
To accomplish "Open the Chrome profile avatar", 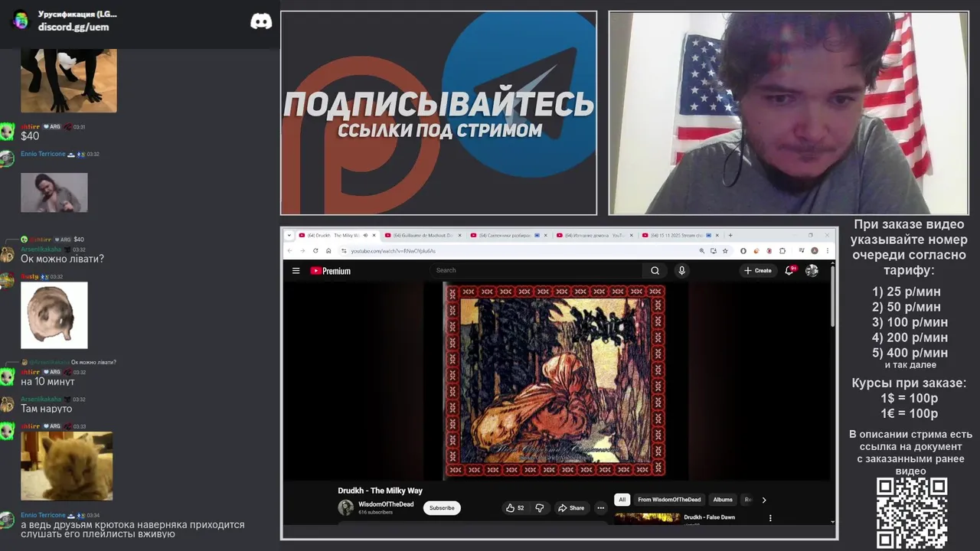I will [815, 250].
